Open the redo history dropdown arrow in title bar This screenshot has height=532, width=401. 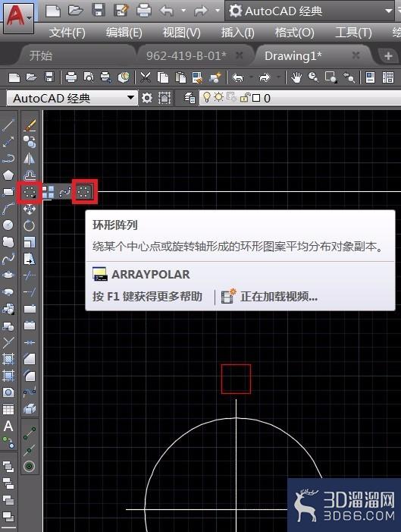click(x=218, y=11)
